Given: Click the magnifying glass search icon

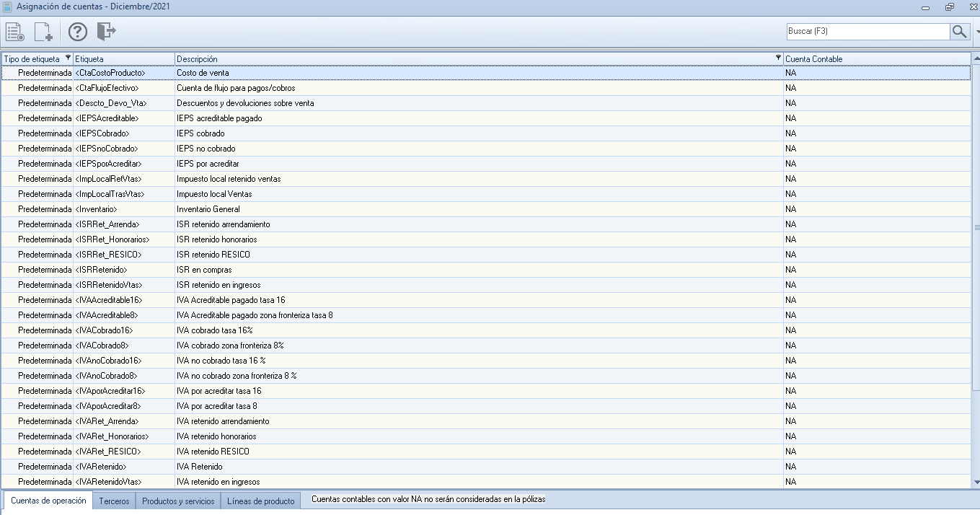Looking at the screenshot, I should 959,32.
